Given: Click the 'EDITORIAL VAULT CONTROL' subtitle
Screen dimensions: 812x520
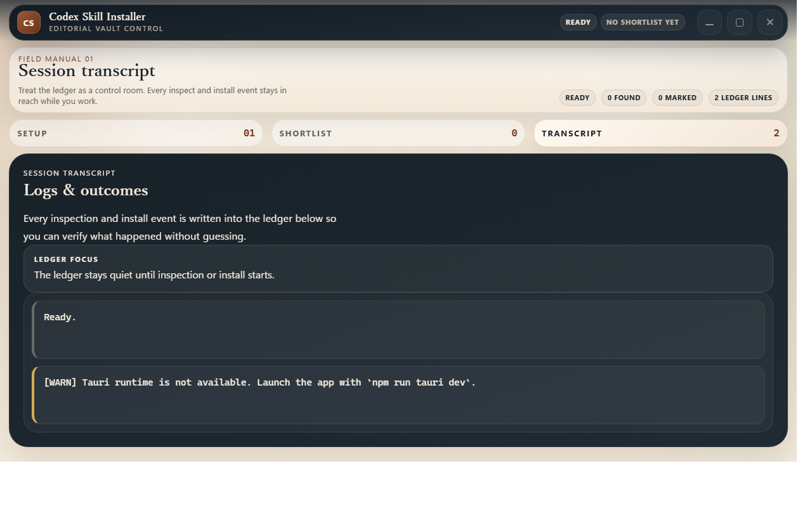Looking at the screenshot, I should (x=106, y=29).
